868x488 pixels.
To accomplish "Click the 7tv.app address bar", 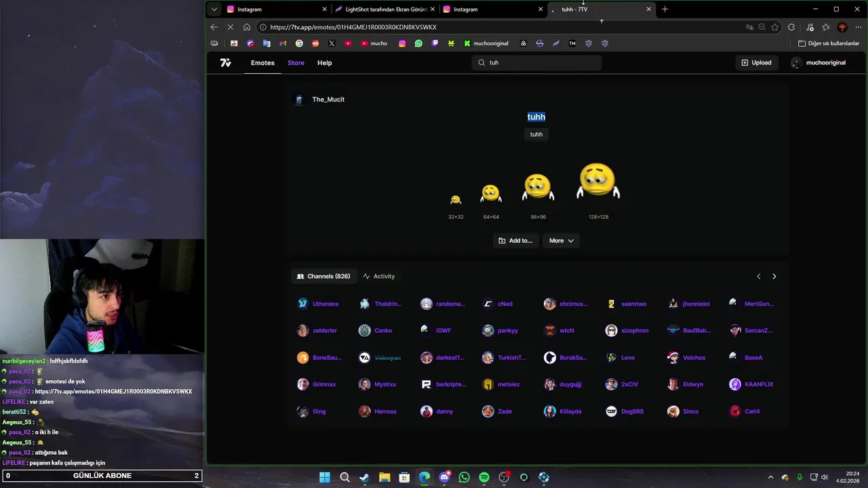I will coord(502,27).
